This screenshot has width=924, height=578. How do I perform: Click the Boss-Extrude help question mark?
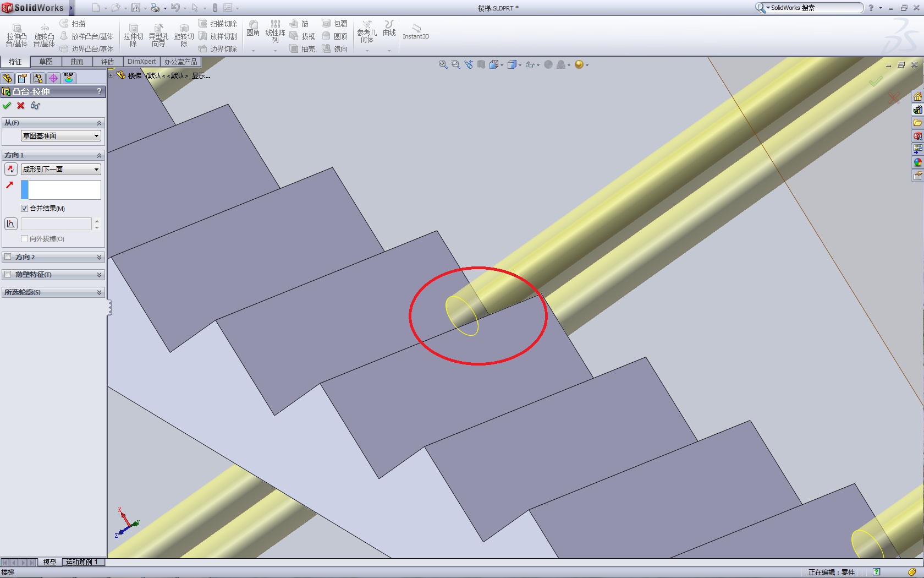(99, 91)
